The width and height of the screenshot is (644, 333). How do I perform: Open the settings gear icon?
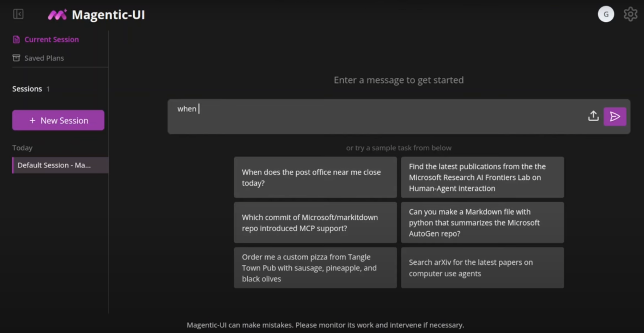(x=630, y=14)
